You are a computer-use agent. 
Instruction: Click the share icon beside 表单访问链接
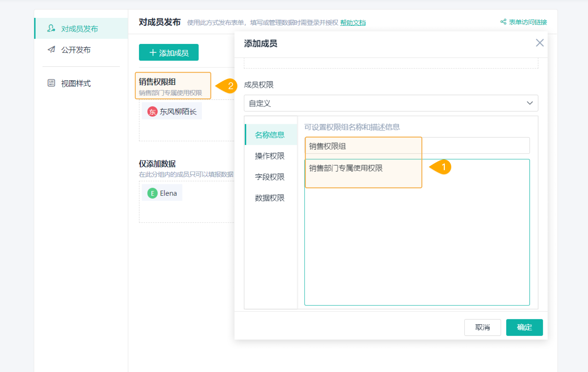pos(503,22)
